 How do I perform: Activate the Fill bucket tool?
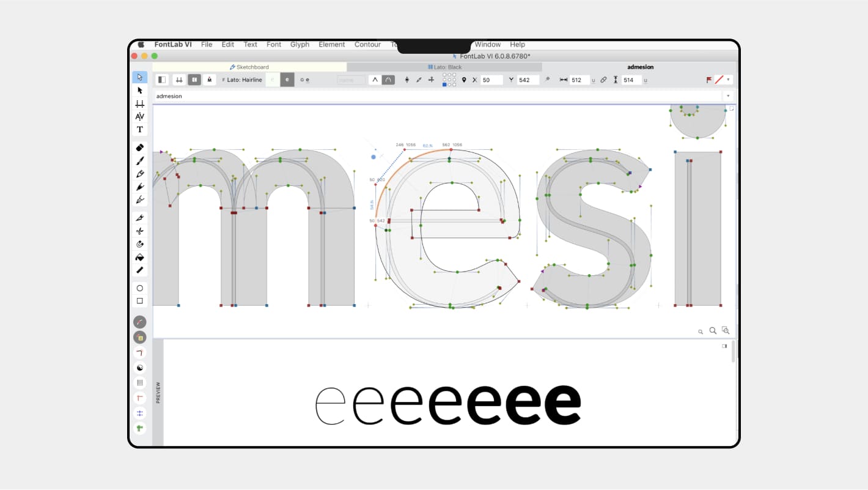[139, 257]
